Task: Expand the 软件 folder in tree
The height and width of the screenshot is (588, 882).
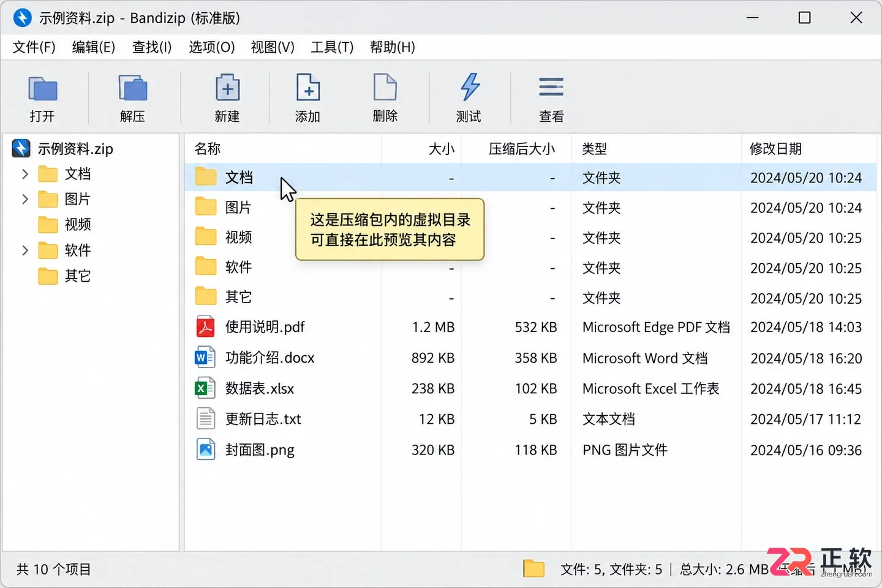Action: [25, 250]
